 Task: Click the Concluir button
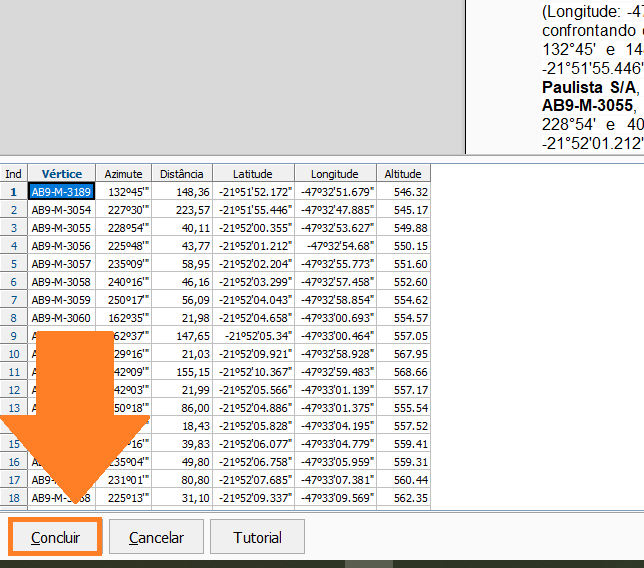pos(55,537)
